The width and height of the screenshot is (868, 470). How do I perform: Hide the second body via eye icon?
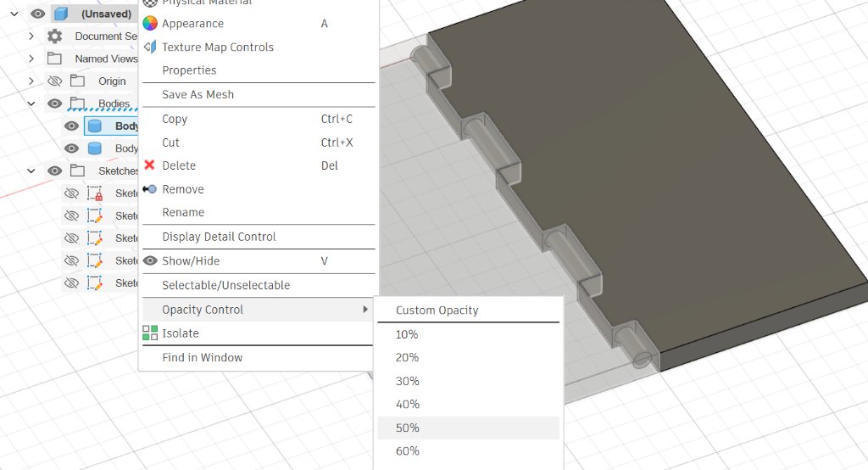71,148
